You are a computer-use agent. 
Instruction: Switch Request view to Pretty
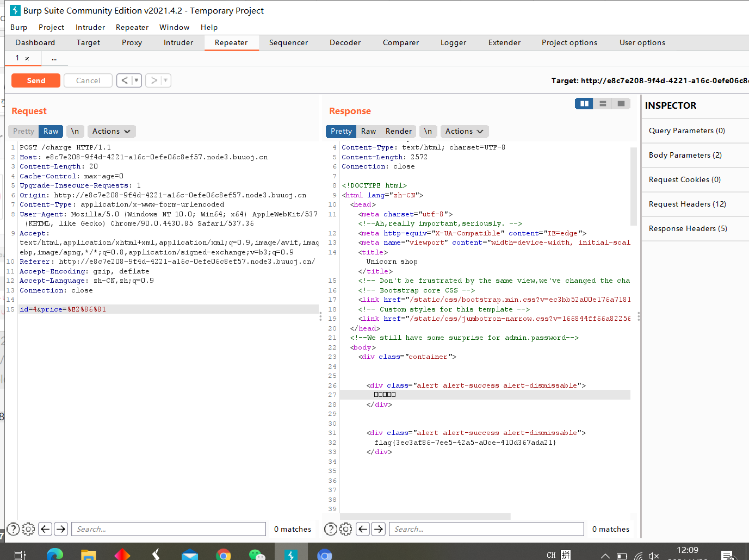[23, 131]
